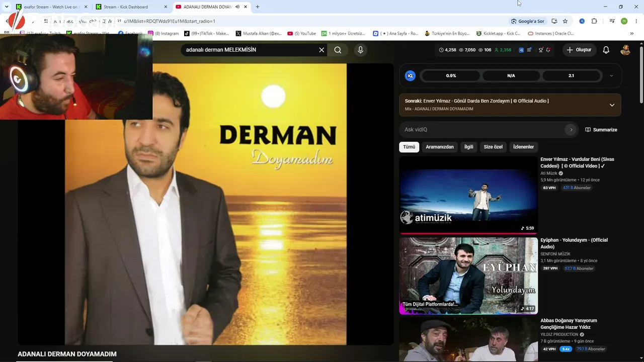
Task: Run search with the magnifier button
Action: click(x=338, y=50)
